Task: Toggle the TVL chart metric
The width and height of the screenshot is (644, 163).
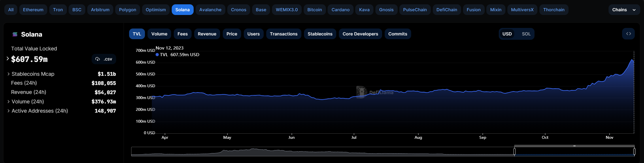Action: pyautogui.click(x=137, y=34)
